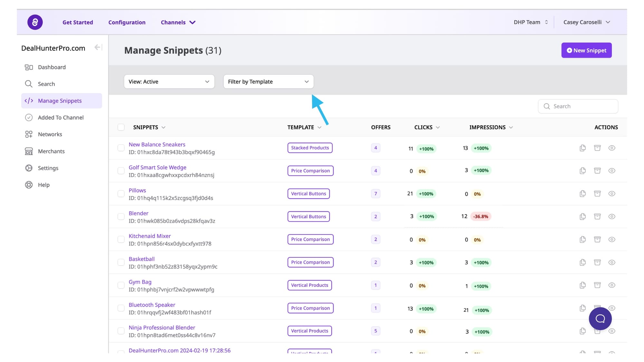644x362 pixels.
Task: Expand the Filter by Template dropdown
Action: click(x=268, y=82)
